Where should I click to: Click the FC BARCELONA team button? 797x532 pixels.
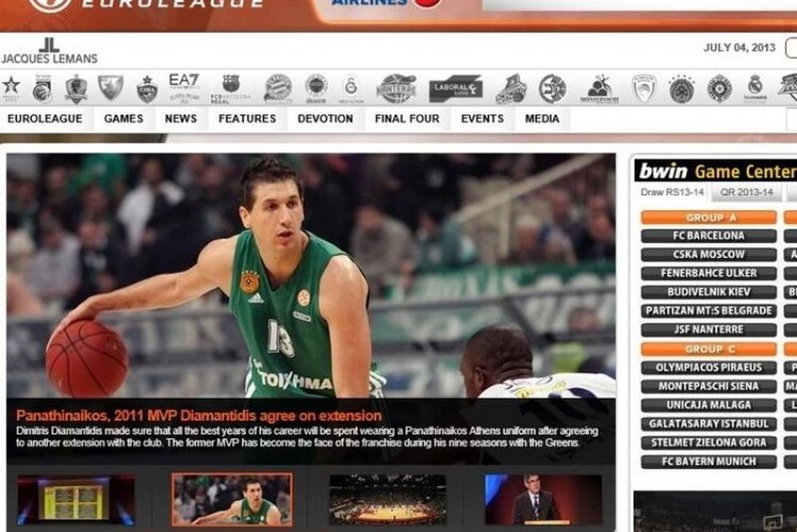[709, 236]
